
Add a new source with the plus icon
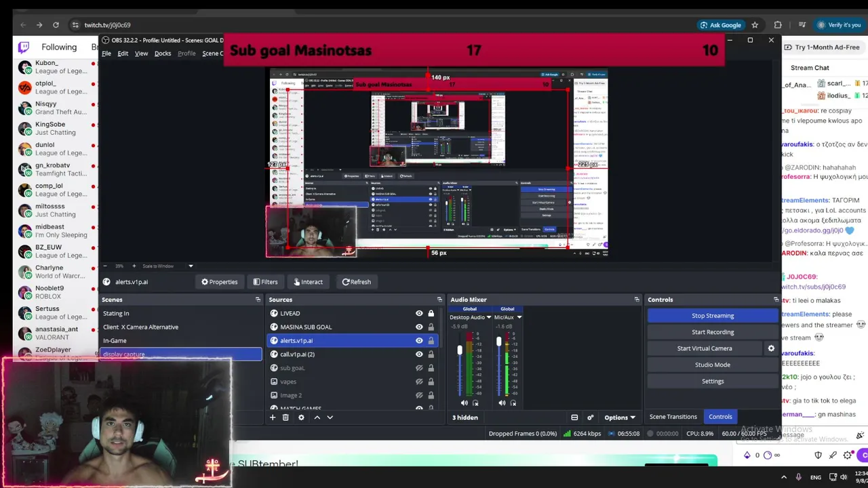(273, 418)
